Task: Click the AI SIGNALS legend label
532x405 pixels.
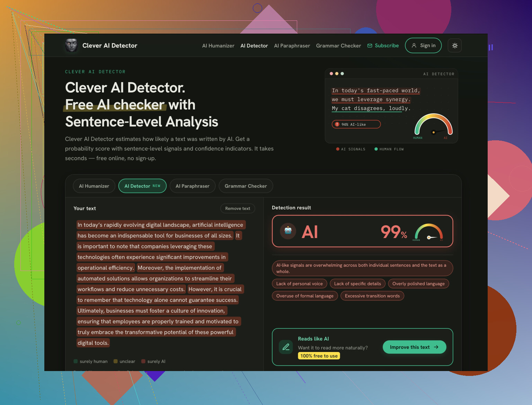Action: click(x=353, y=149)
